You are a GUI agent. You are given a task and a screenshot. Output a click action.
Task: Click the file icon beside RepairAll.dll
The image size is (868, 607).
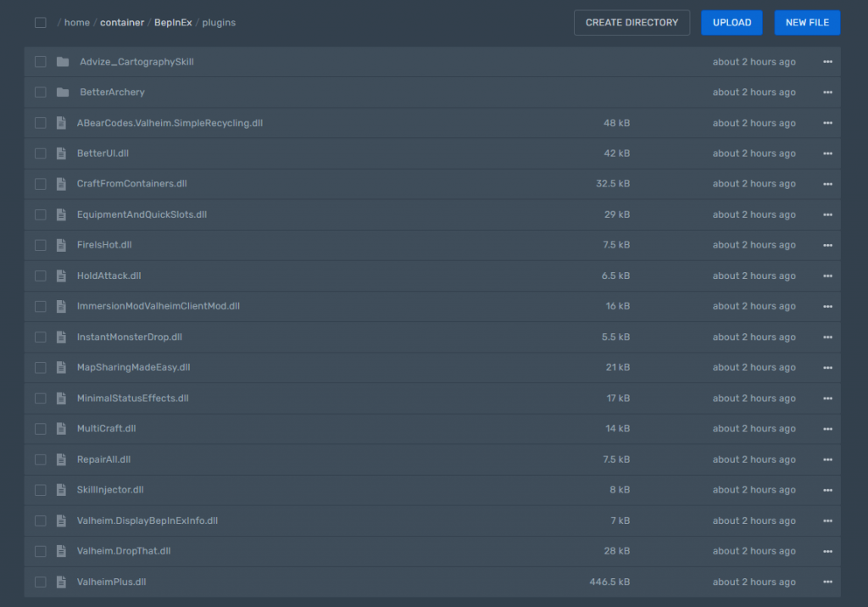click(61, 459)
